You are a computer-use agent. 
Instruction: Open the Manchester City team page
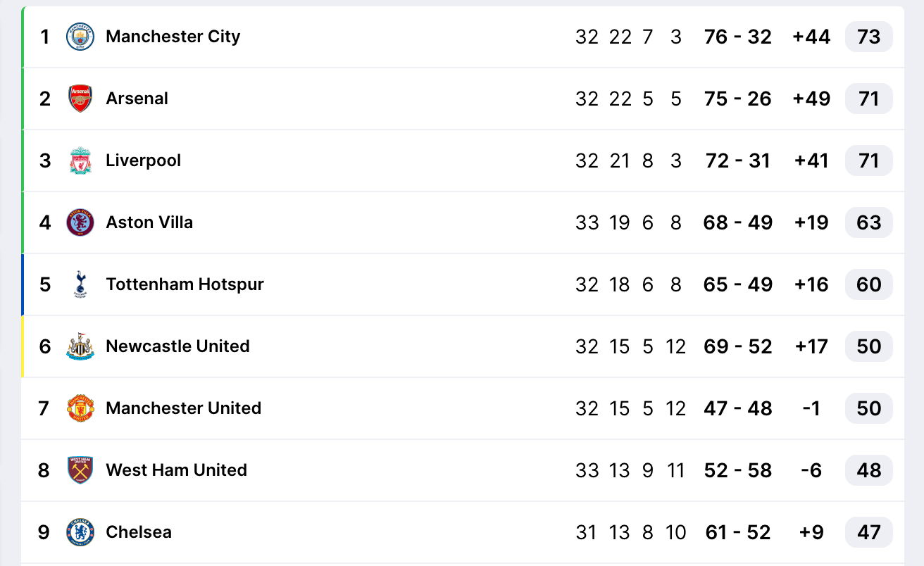tap(173, 37)
